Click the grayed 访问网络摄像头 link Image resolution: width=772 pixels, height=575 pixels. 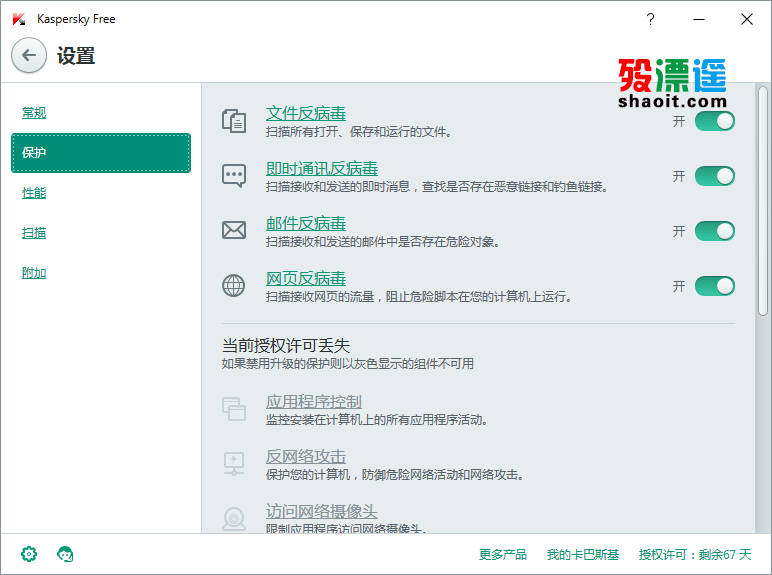coord(322,511)
